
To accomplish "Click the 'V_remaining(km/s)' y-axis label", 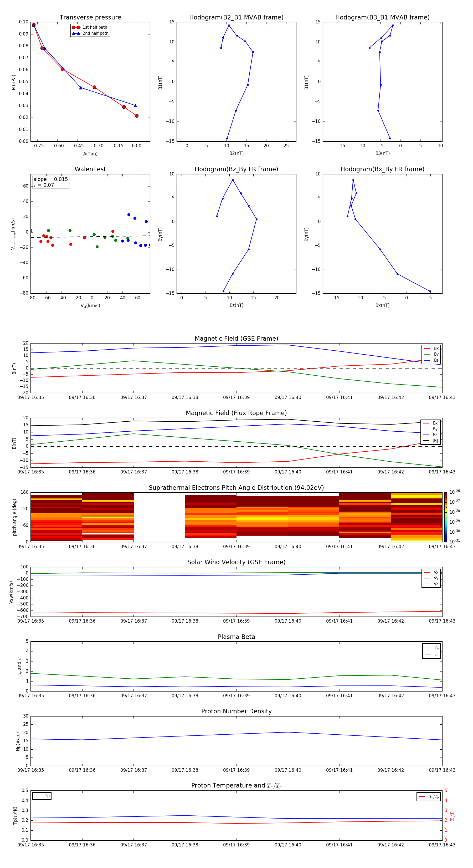I will 13,234.
